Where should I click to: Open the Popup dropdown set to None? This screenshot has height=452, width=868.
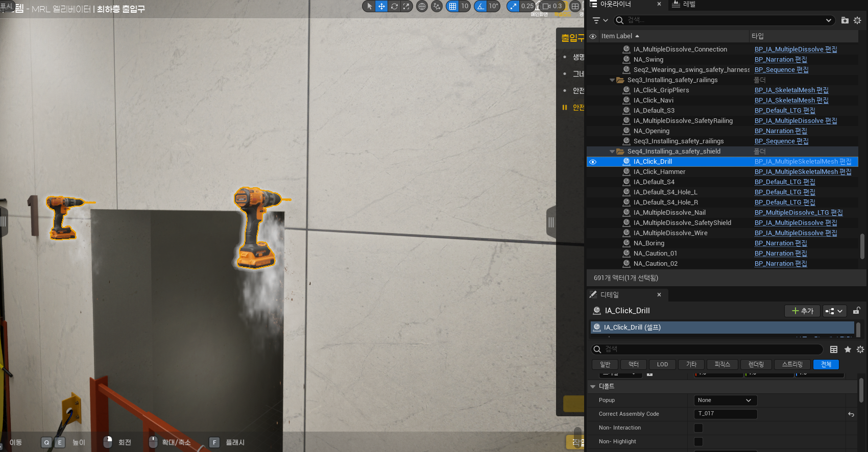(x=725, y=400)
